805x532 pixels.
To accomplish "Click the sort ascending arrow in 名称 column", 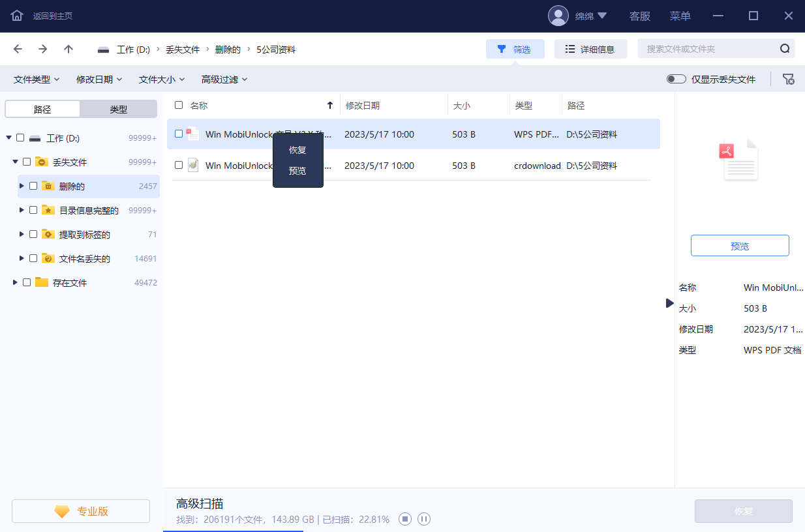I will click(330, 105).
